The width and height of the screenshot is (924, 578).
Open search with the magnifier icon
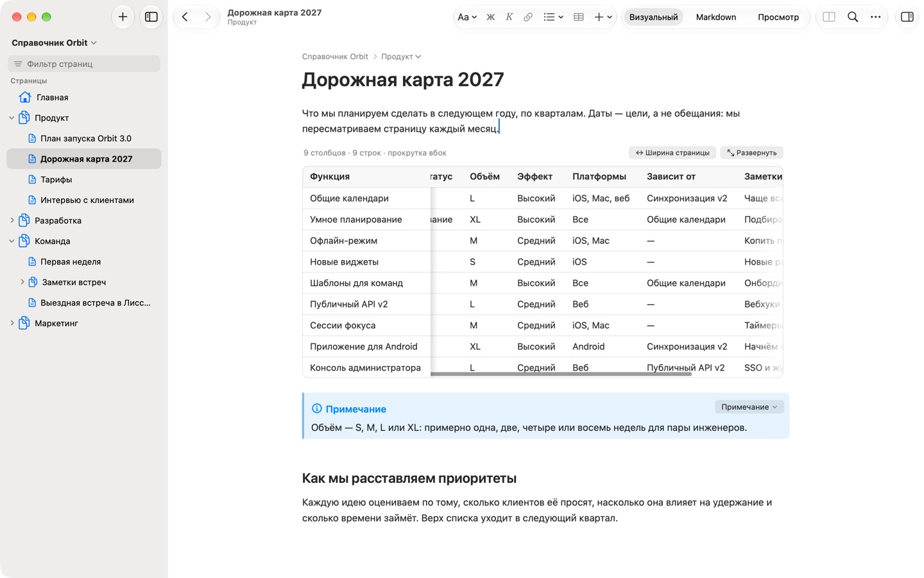(x=853, y=17)
